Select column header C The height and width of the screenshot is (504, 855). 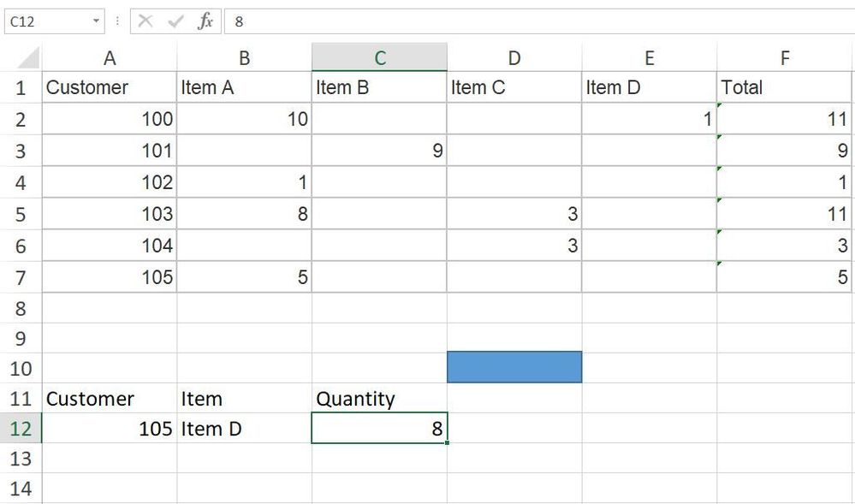tap(379, 56)
